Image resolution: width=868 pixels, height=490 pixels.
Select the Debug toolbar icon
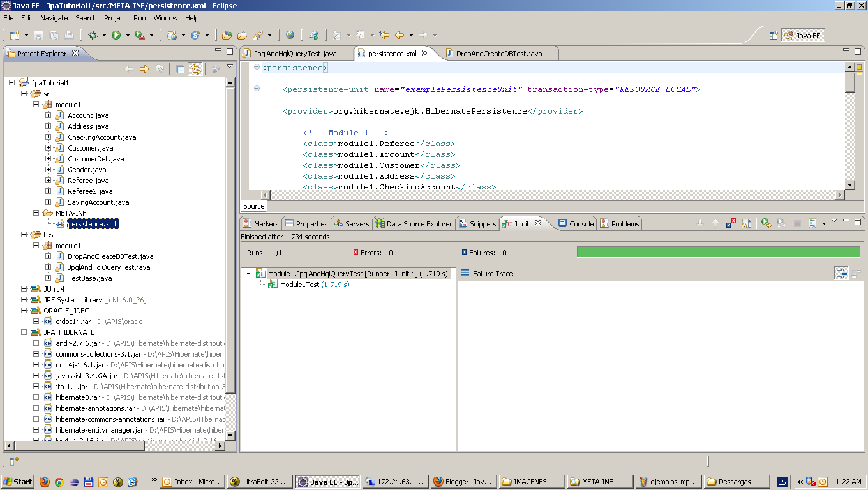pos(93,35)
